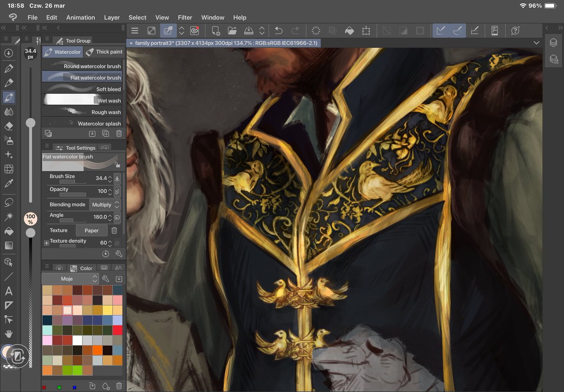Screen dimensions: 564x392
Task: Click the Scale/Rotate transform icon
Action: [x=366, y=31]
